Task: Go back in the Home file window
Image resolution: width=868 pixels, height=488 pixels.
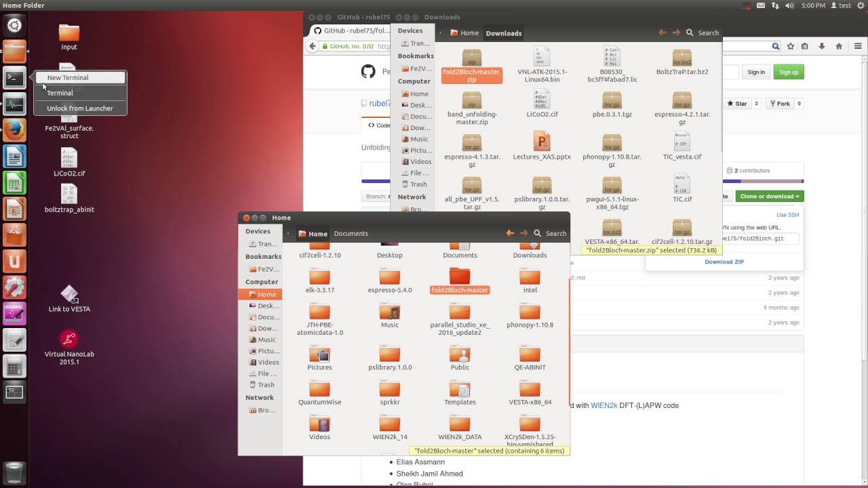Action: tap(510, 233)
